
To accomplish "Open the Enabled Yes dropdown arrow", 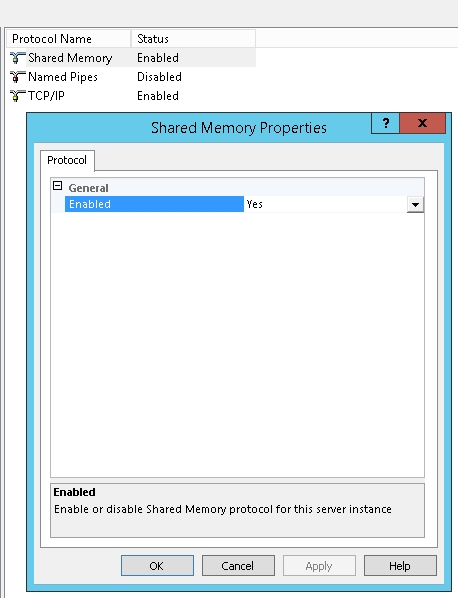I will [x=415, y=204].
